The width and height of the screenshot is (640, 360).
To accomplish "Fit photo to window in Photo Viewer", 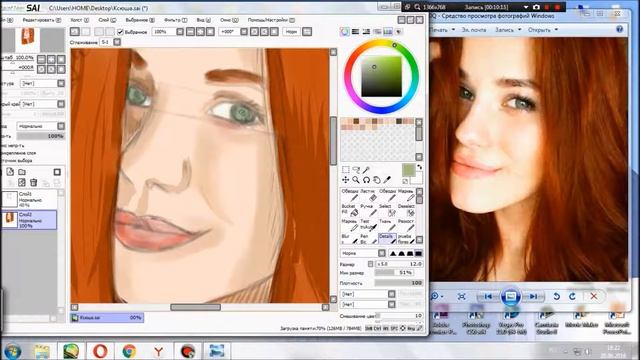I will (462, 297).
